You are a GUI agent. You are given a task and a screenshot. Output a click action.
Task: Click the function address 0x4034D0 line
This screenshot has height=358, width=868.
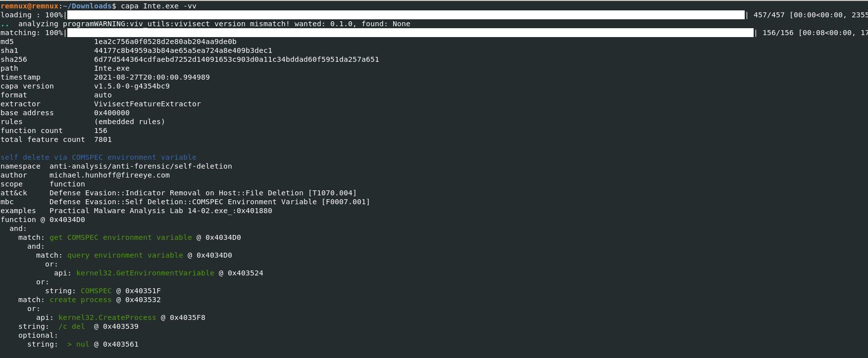[x=43, y=220]
